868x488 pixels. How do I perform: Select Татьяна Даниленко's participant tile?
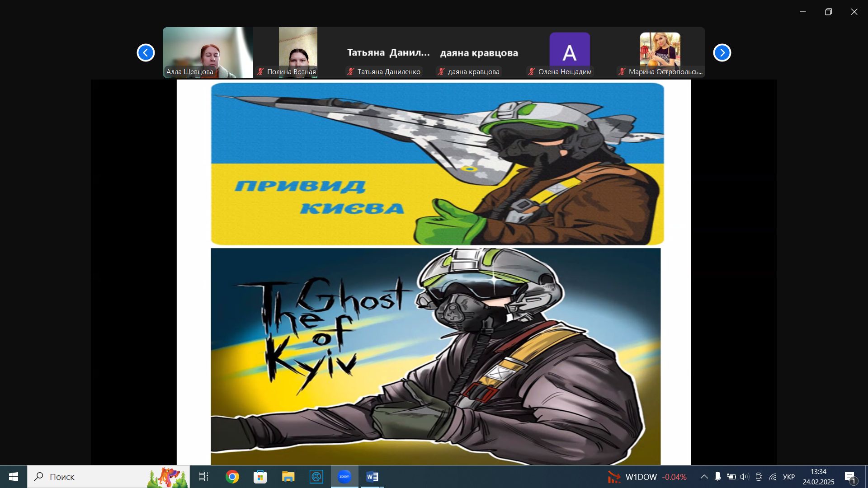point(389,52)
